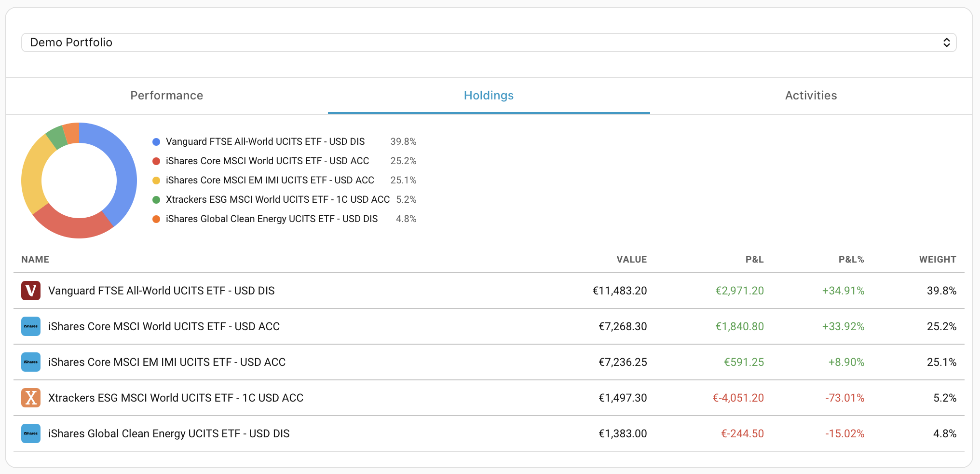Select the Holdings tab
980x474 pixels.
489,96
